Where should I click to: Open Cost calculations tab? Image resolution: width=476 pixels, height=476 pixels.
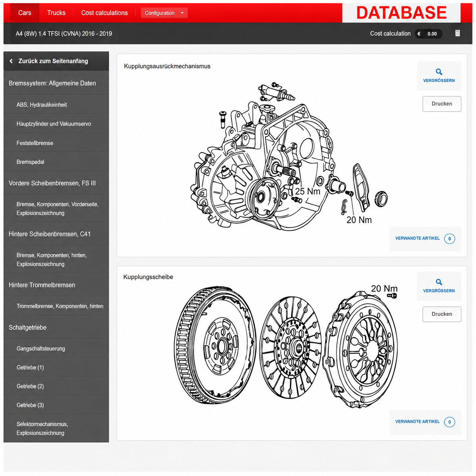pos(104,13)
